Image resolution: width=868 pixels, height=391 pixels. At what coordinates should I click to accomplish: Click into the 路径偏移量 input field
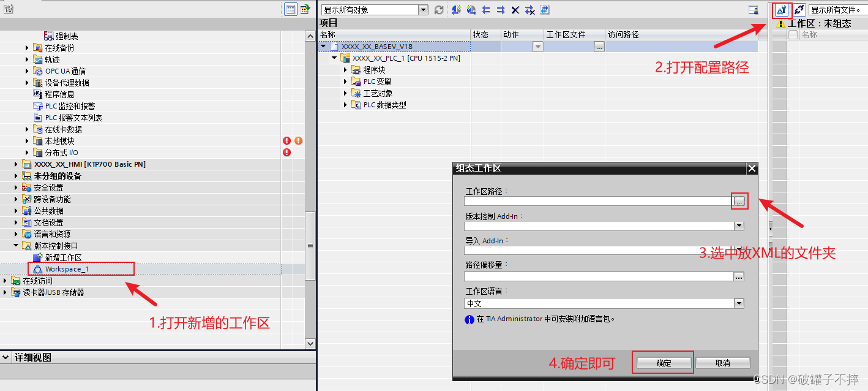599,277
